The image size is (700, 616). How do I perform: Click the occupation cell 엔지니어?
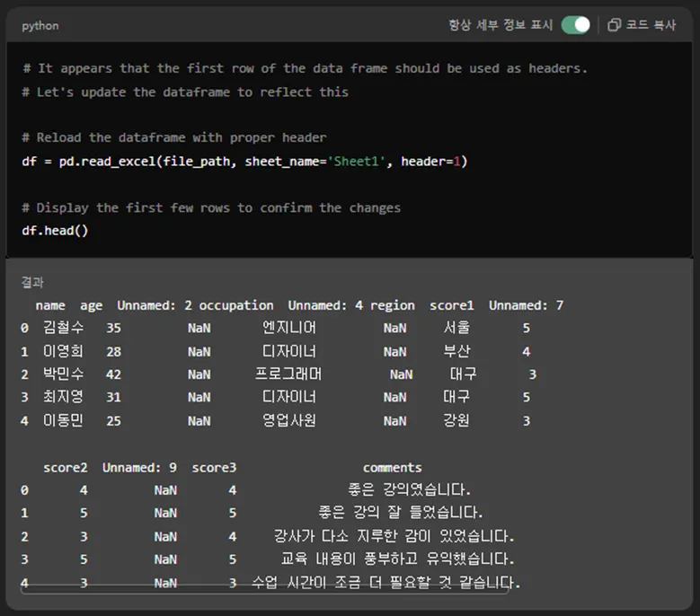(288, 328)
